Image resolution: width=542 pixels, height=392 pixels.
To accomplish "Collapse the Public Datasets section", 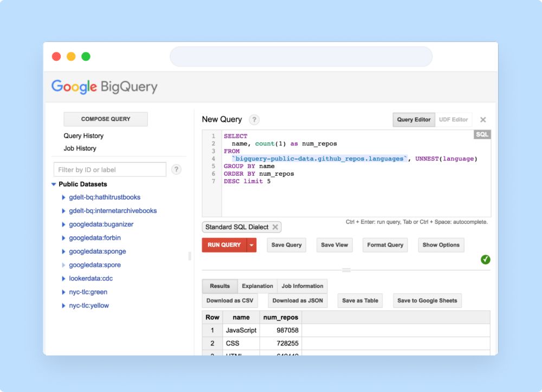I will 54,184.
